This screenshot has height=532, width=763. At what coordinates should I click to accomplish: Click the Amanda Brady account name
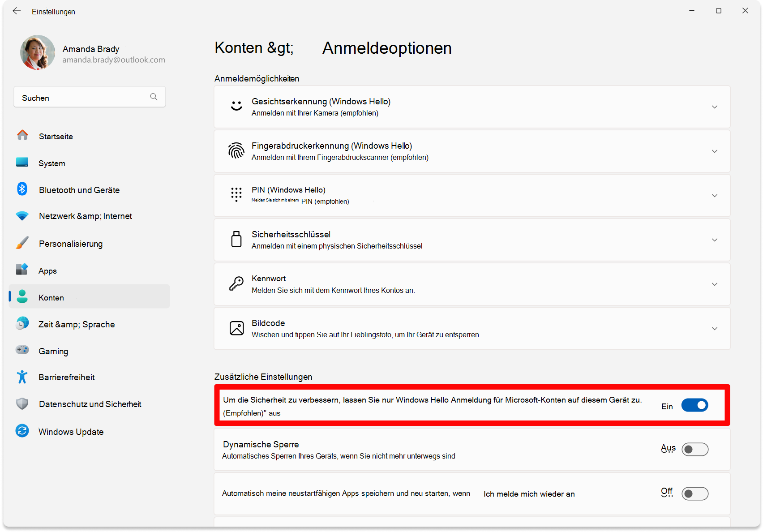coord(91,49)
